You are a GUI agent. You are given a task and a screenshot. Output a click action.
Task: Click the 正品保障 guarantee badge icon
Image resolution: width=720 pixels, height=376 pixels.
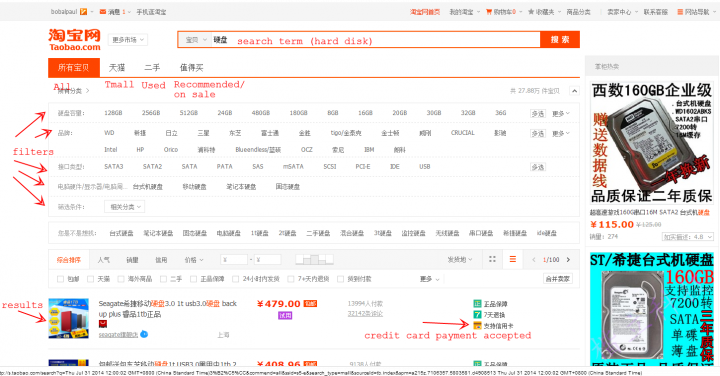[x=477, y=303]
